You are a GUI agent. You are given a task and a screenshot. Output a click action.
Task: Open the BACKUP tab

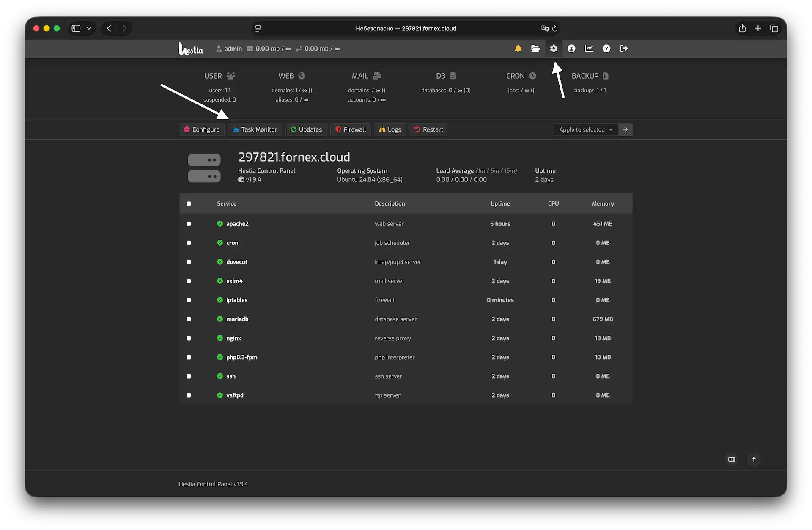[590, 76]
